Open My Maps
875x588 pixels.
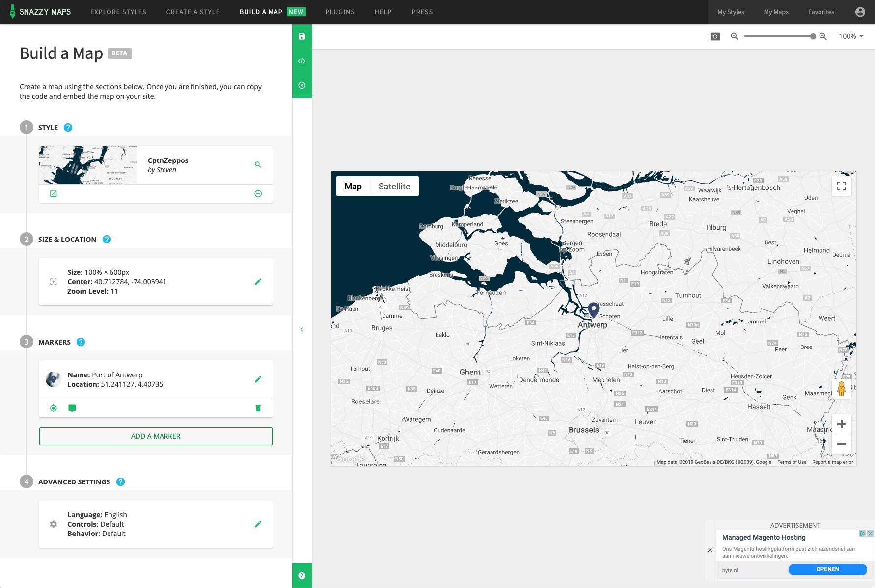click(776, 12)
